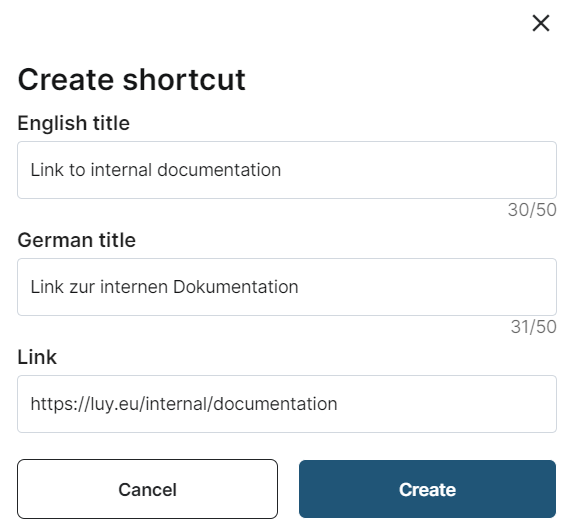Place cursor on 'internen' in German title text

click(134, 287)
